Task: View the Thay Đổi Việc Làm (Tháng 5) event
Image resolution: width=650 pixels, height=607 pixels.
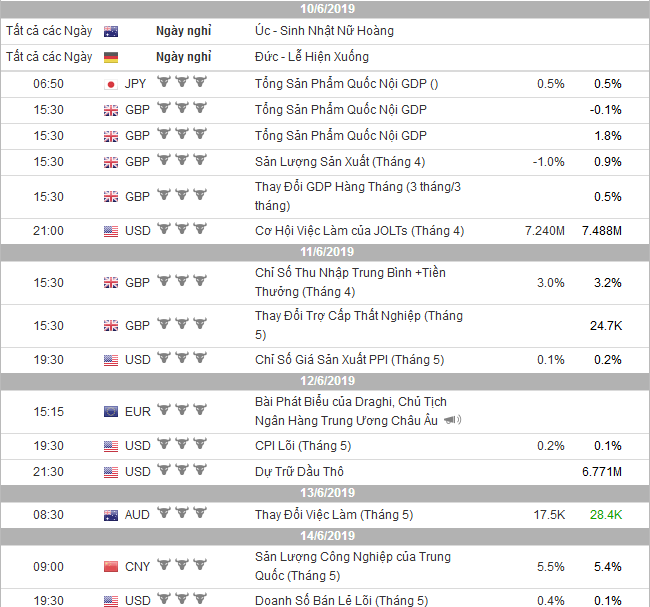Action: click(x=333, y=515)
